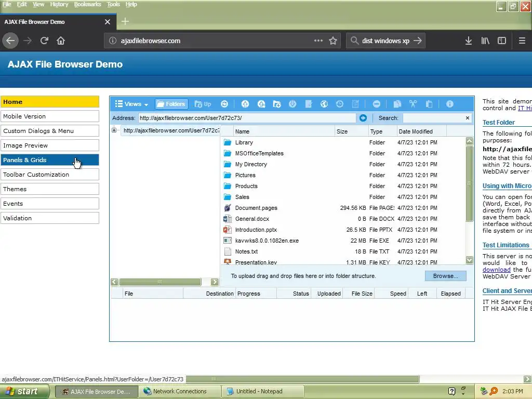Select the Notes.txt file
Image resolution: width=532 pixels, height=399 pixels.
[343, 251]
